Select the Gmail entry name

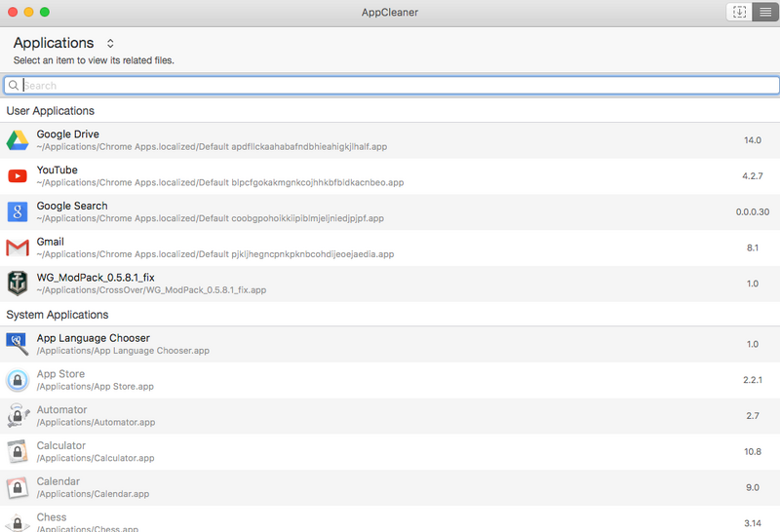pyautogui.click(x=51, y=242)
